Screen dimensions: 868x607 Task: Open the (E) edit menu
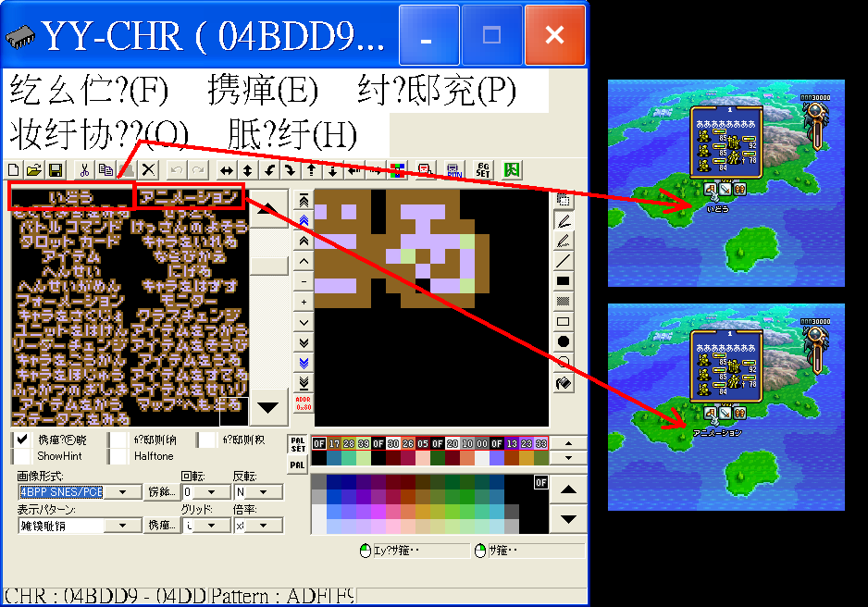coord(263,90)
